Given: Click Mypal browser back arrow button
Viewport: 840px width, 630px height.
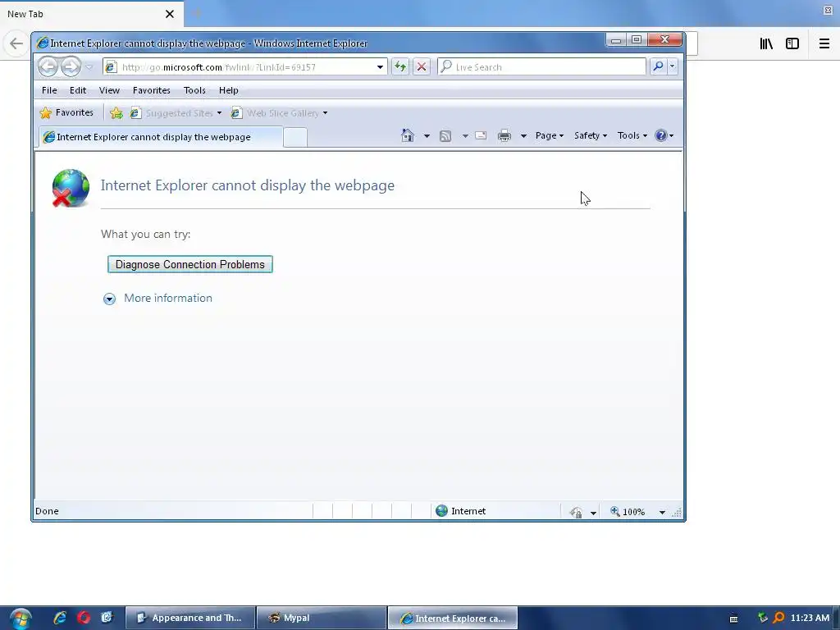Looking at the screenshot, I should click(16, 43).
